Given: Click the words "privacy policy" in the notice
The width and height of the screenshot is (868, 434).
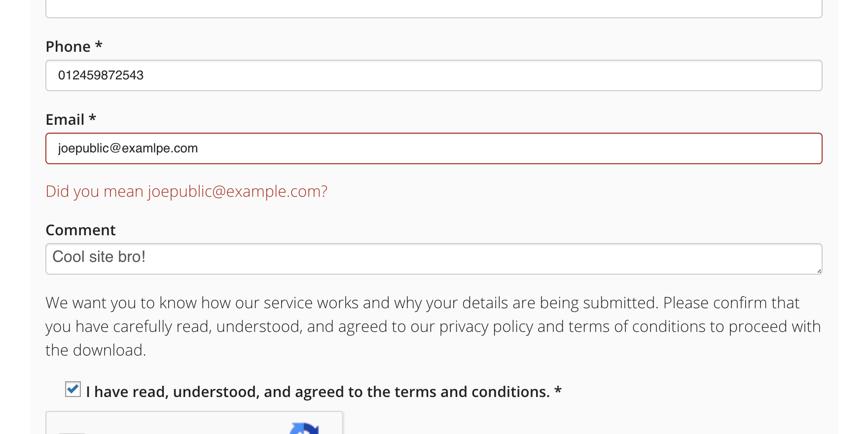Looking at the screenshot, I should coord(486,326).
